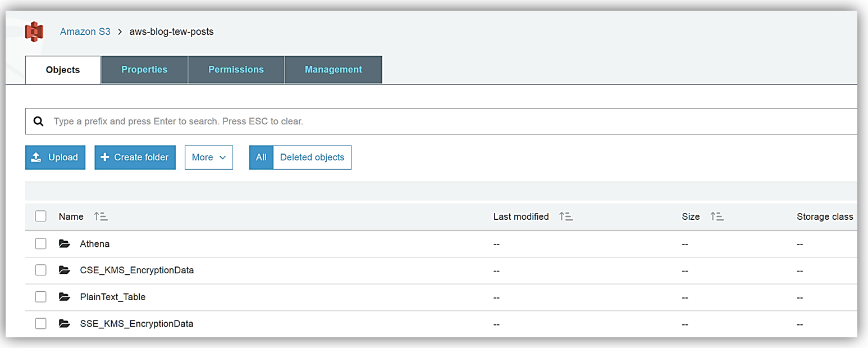
Task: Click the search magnifier icon
Action: click(38, 121)
